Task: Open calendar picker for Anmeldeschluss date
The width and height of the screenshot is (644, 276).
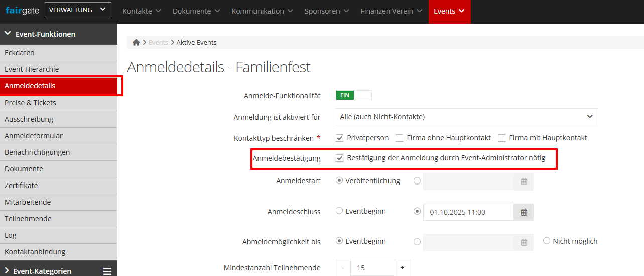Action: pos(524,212)
